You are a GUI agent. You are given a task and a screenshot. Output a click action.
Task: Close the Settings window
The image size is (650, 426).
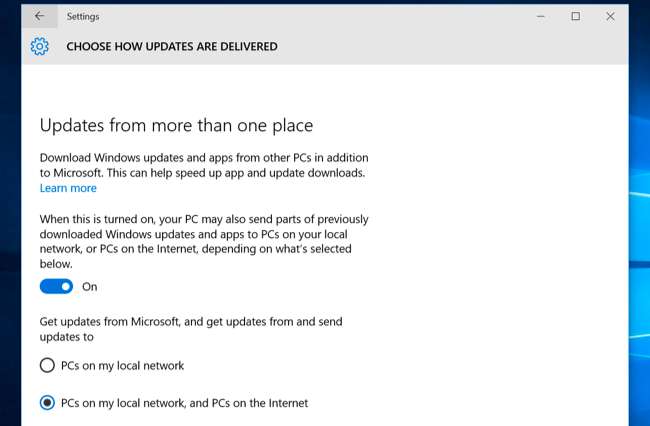[x=610, y=16]
